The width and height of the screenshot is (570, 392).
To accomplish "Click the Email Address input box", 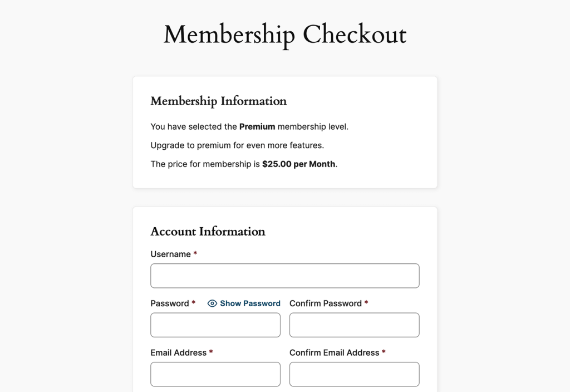I will point(215,374).
